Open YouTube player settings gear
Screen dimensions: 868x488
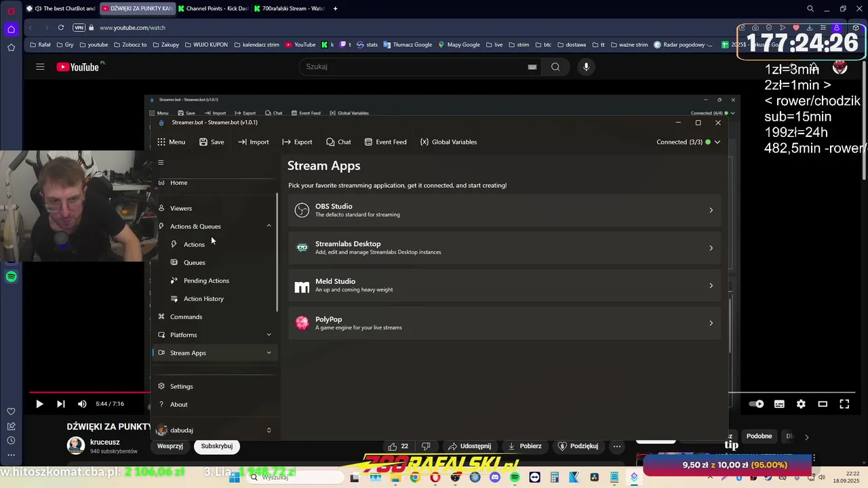(x=801, y=404)
